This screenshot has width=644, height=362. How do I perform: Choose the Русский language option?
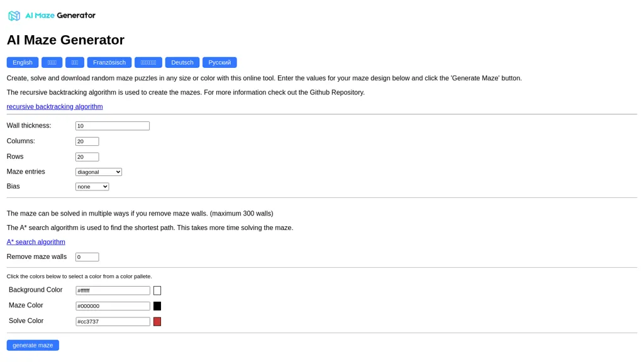pyautogui.click(x=219, y=62)
